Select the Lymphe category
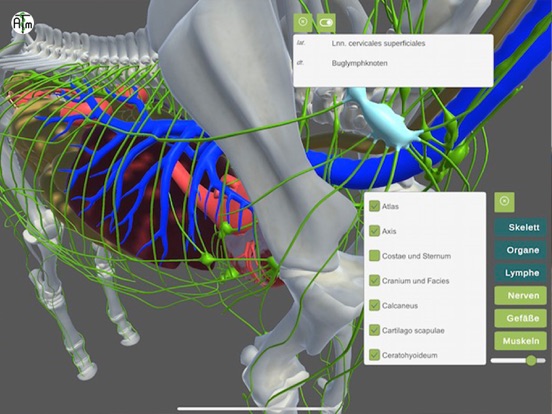The height and width of the screenshot is (414, 552). [x=520, y=273]
